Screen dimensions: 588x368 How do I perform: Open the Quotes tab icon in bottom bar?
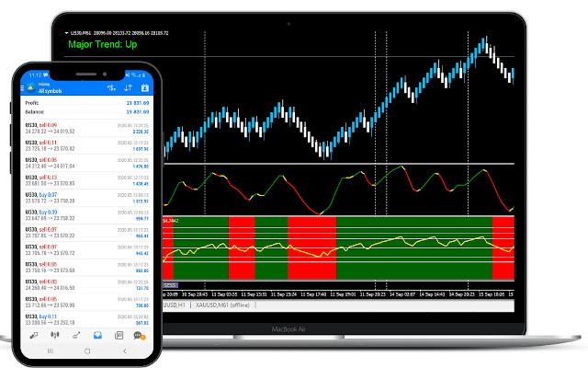click(34, 335)
